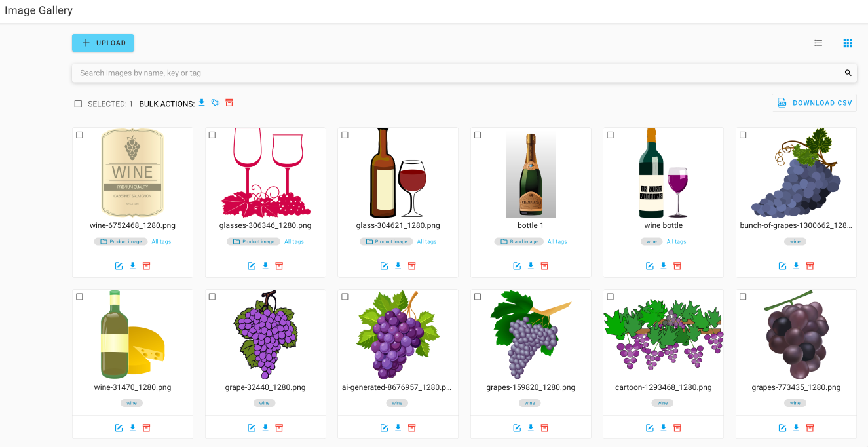Edit grape-32440_1280.png image details

coord(252,428)
